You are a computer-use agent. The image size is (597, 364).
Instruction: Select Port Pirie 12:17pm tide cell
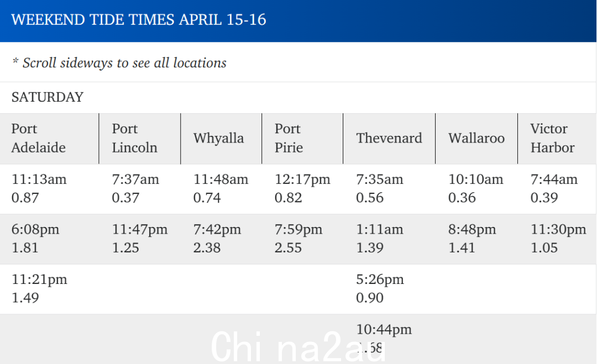(302, 189)
